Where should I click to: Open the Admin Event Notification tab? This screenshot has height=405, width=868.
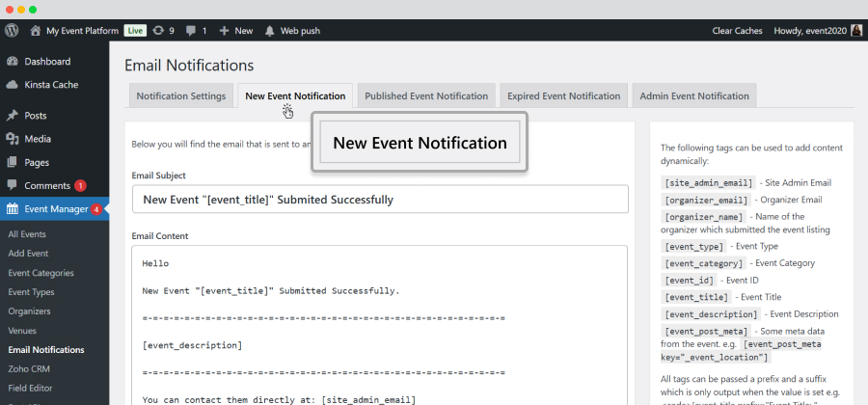694,95
